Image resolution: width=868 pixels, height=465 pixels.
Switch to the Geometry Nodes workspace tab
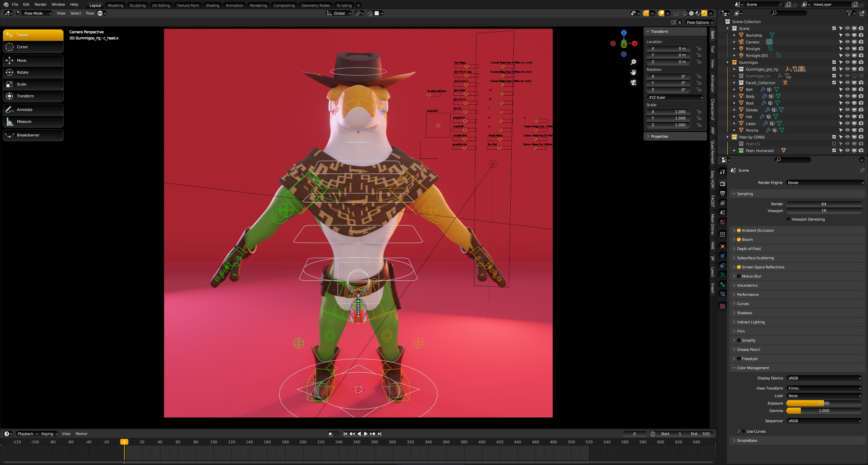click(315, 5)
